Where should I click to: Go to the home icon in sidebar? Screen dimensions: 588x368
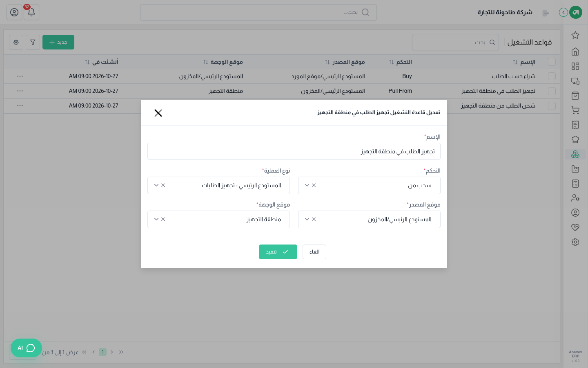575,52
